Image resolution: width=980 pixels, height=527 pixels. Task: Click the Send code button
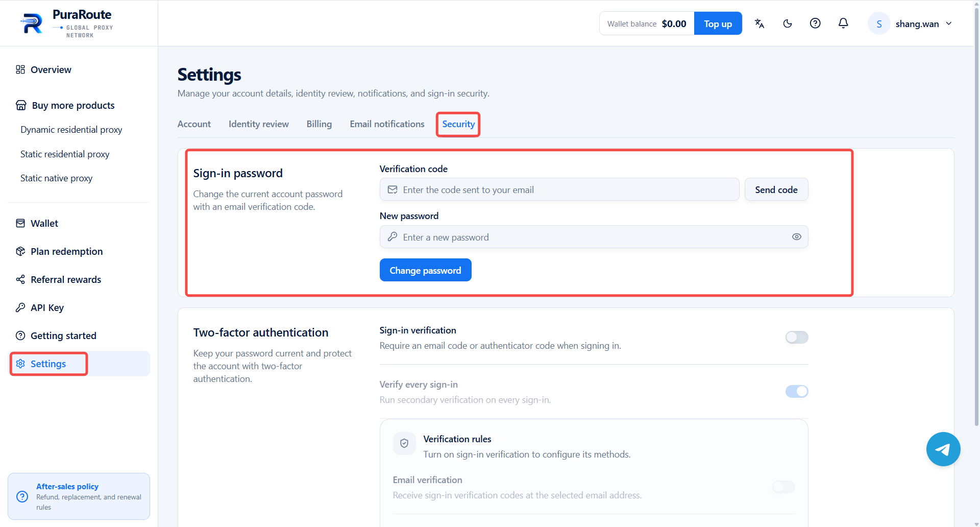(776, 189)
